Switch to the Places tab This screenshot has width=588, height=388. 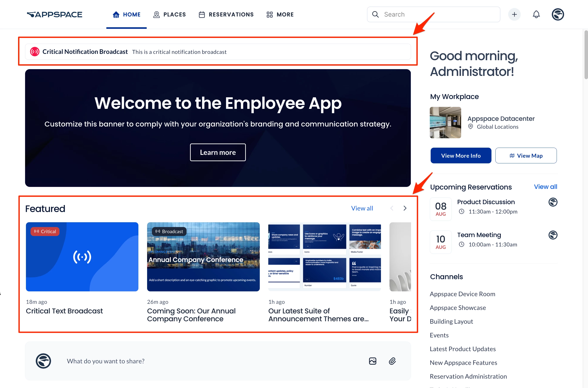170,15
